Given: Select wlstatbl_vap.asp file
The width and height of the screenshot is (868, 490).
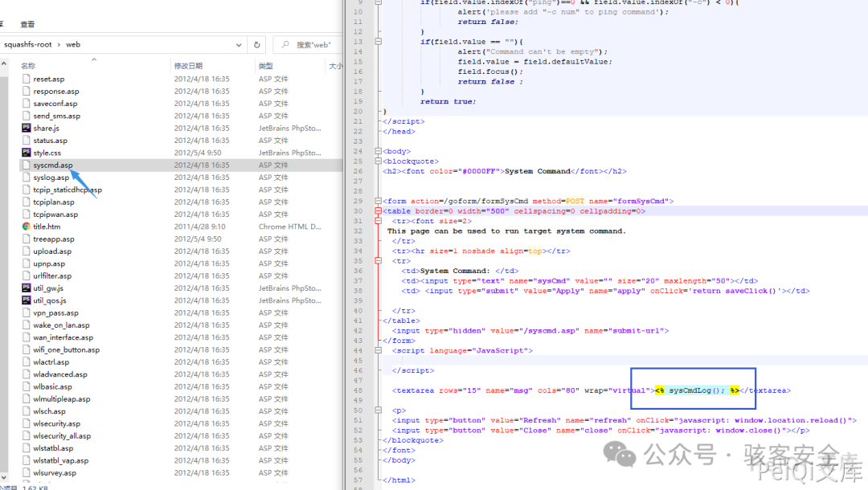Looking at the screenshot, I should pyautogui.click(x=60, y=460).
